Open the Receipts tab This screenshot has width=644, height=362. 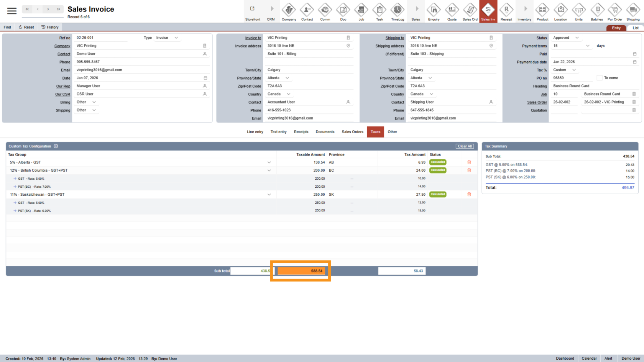pos(301,132)
